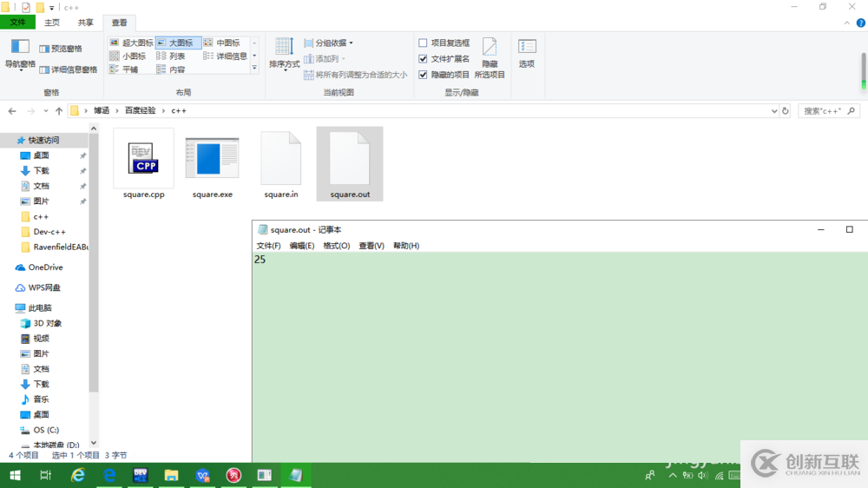This screenshot has height=488, width=868.
Task: Open OneDrive in navigation pane
Action: tap(45, 267)
